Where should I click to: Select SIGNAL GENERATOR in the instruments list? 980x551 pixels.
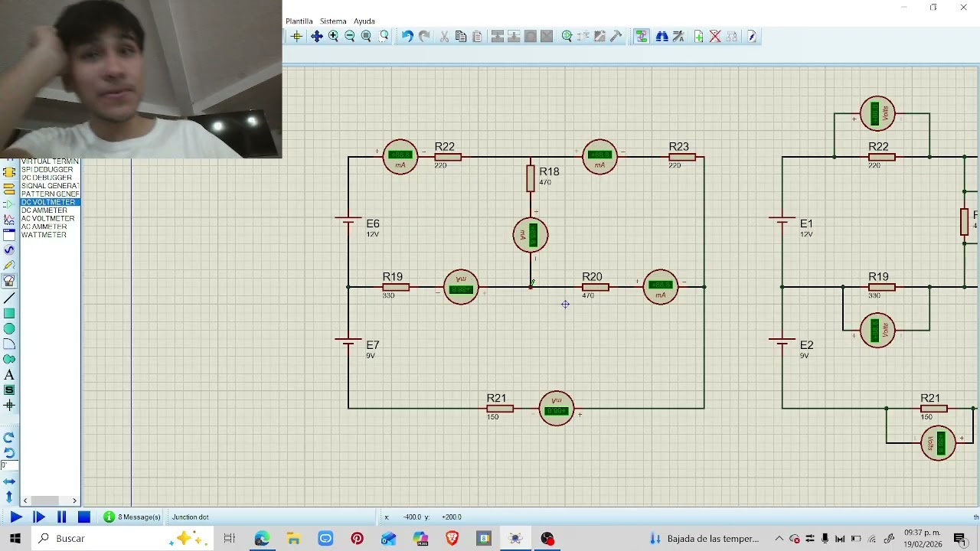point(50,186)
